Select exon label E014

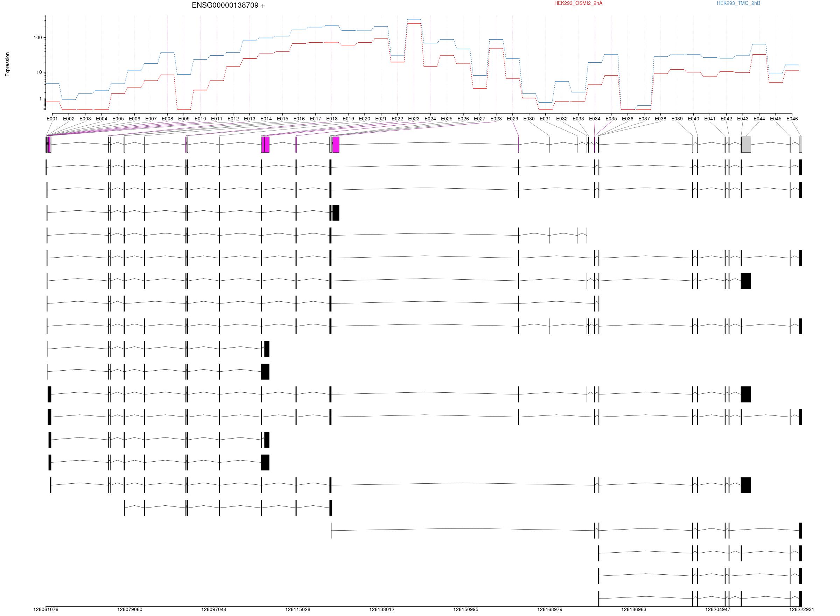point(266,119)
